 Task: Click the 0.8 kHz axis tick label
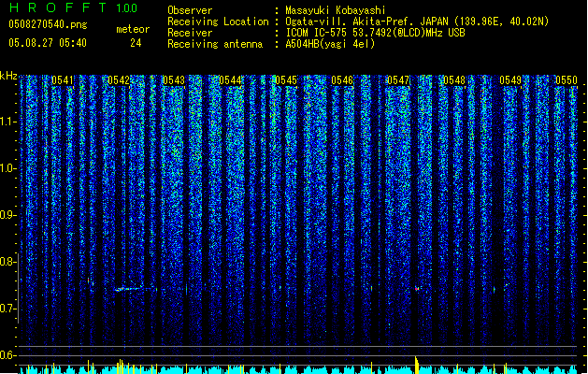7,262
